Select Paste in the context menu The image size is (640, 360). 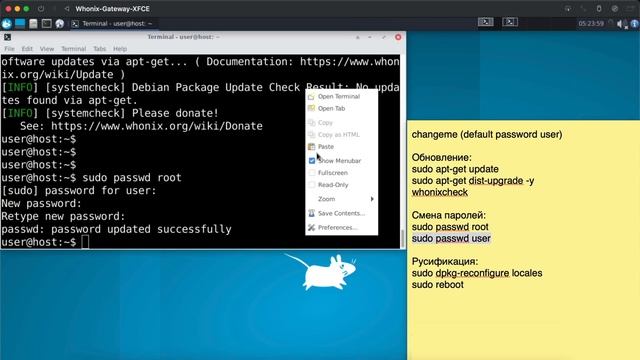coord(341,147)
